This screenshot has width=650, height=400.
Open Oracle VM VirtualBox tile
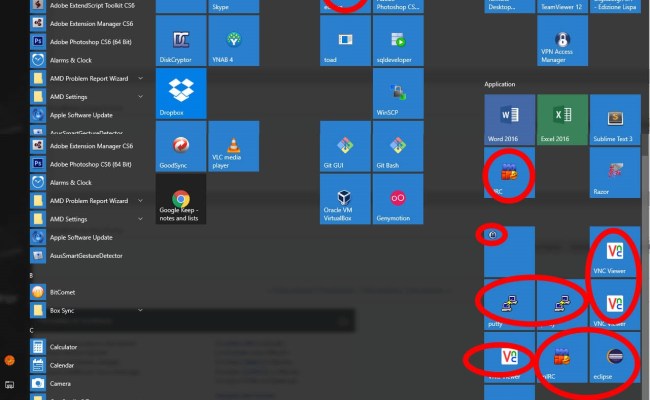tap(345, 199)
